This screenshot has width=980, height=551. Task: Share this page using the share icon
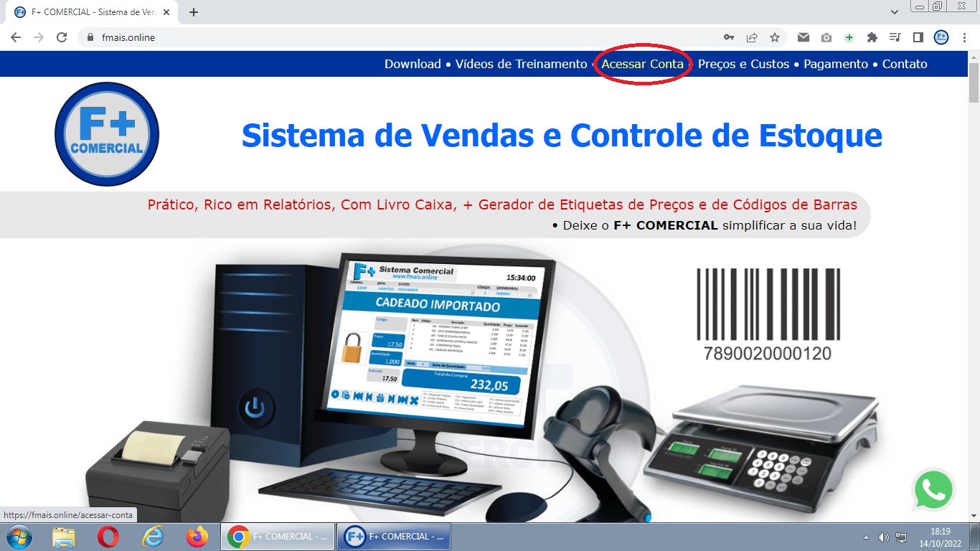click(752, 37)
